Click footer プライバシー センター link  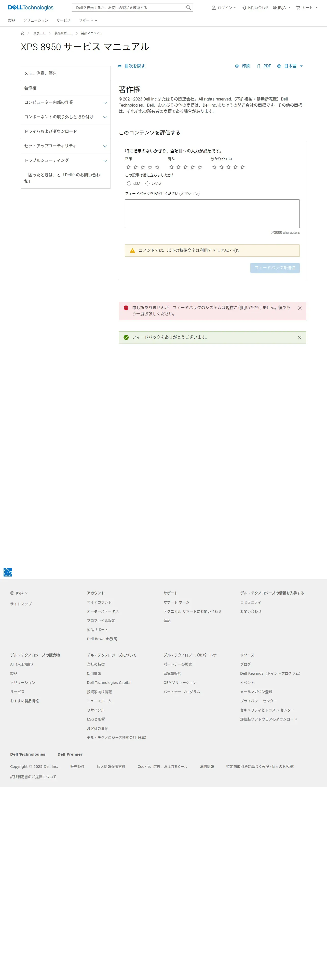(258, 701)
